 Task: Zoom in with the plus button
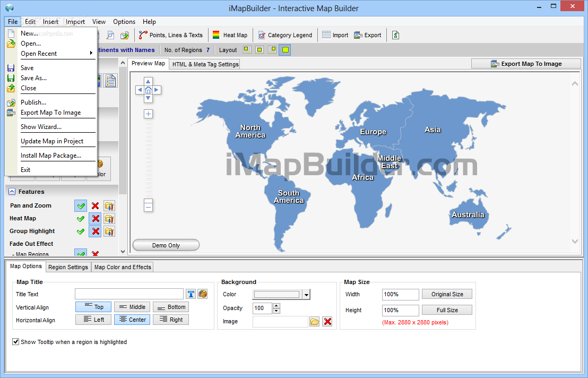(149, 114)
